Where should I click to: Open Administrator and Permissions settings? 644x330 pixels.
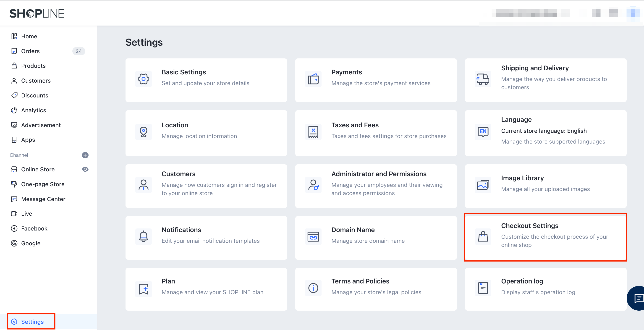375,186
